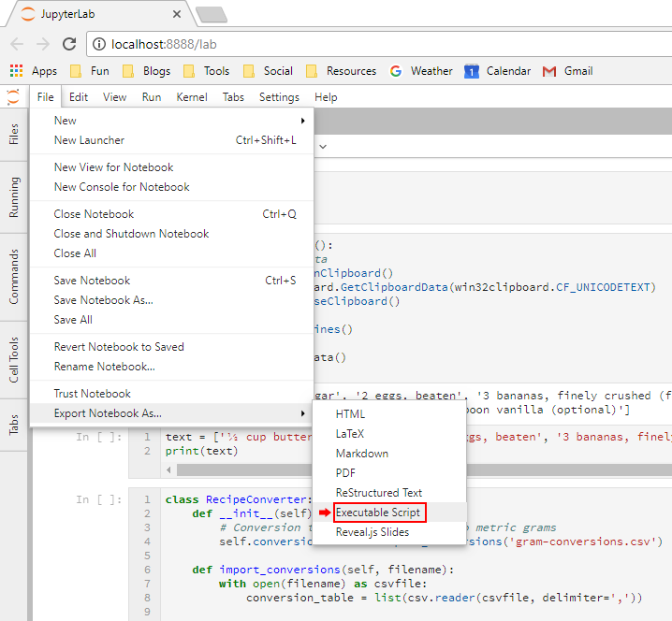Viewport: 672px width, 621px height.
Task: Switch to the Running sidebar tab
Action: [x=13, y=197]
